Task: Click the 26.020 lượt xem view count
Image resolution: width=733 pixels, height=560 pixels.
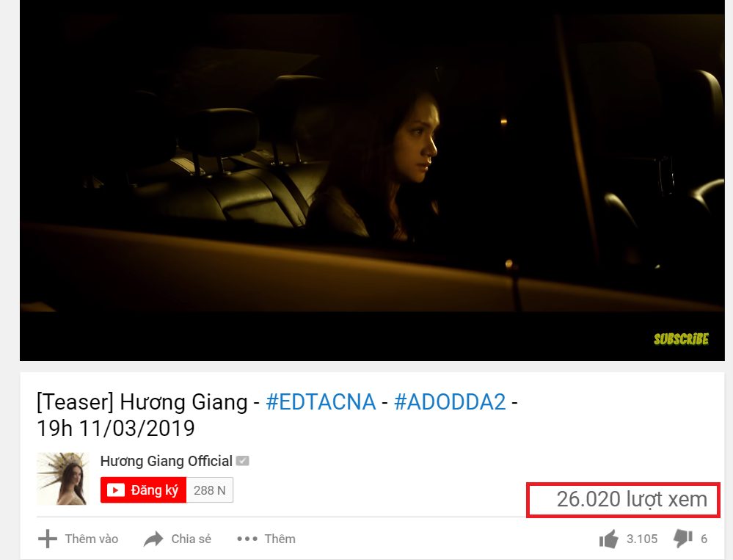Action: [x=632, y=500]
